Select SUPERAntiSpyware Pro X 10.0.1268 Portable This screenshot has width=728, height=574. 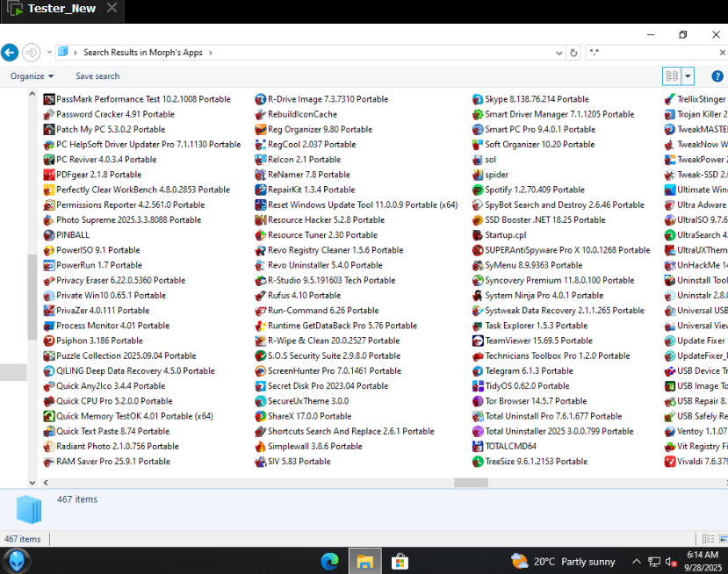tap(561, 250)
